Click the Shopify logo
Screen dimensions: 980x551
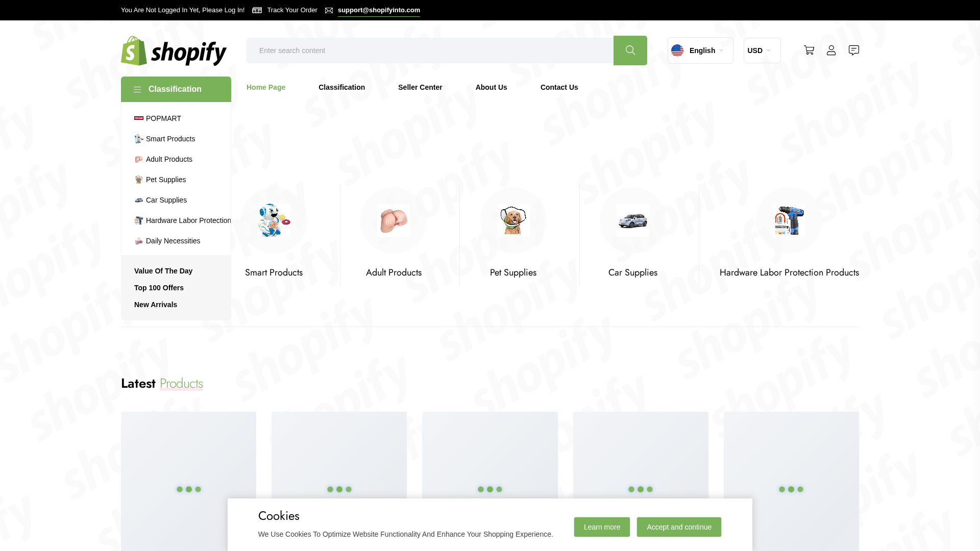pos(174,51)
